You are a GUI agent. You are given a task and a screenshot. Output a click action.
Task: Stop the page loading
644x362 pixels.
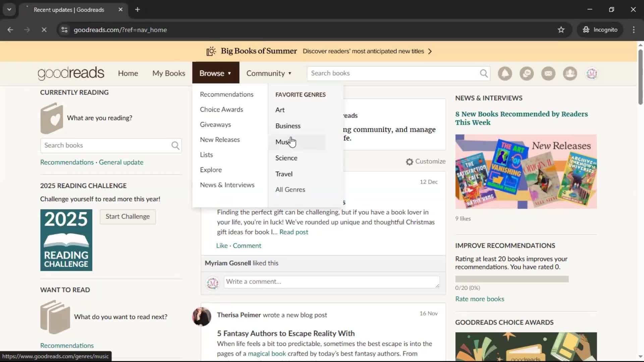click(44, 30)
